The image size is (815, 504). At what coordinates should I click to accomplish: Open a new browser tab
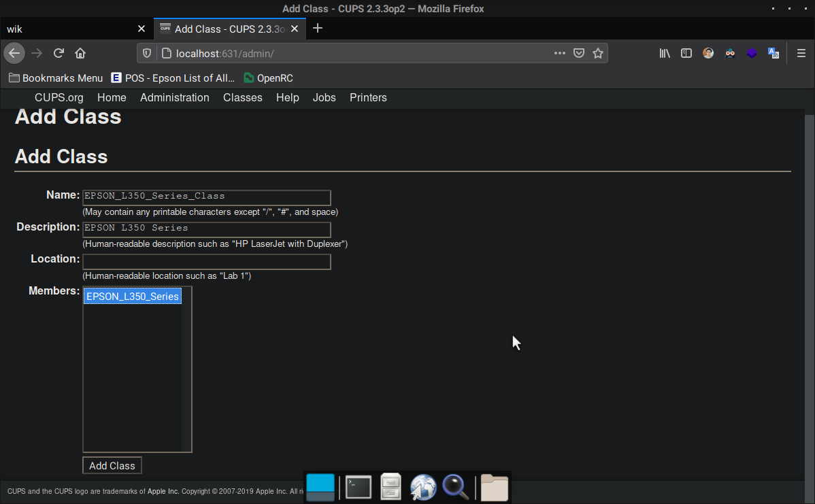click(318, 28)
